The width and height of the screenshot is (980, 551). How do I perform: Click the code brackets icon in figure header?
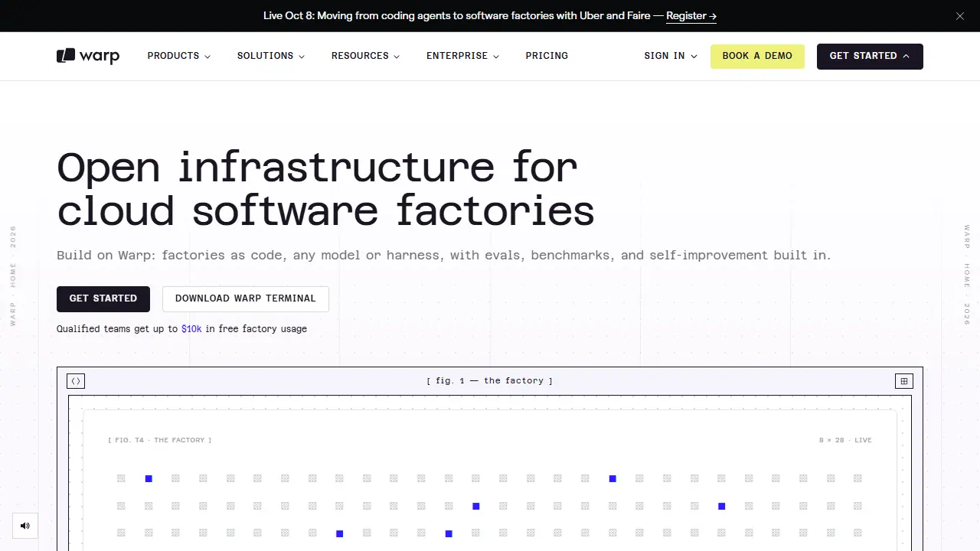tap(76, 381)
